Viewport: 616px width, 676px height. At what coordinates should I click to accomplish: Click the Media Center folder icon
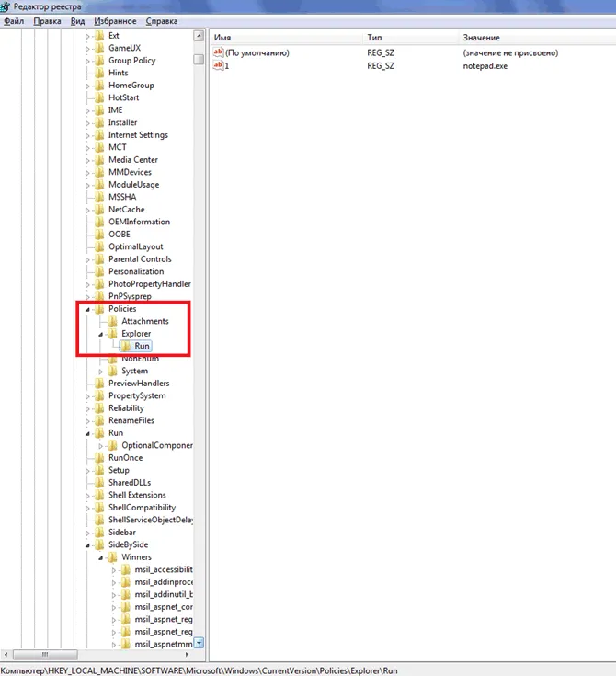pyautogui.click(x=99, y=159)
